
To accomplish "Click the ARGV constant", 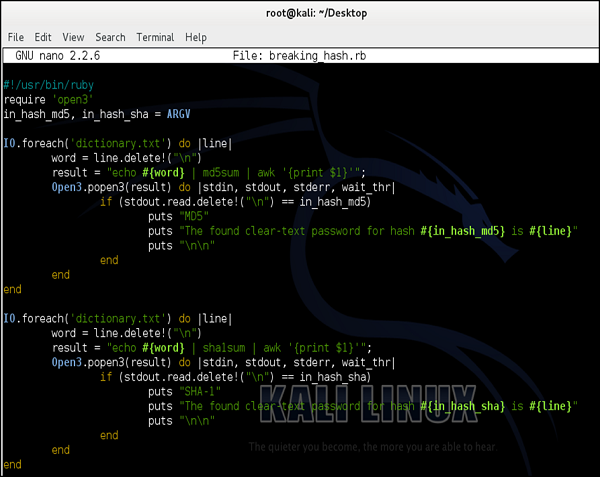I will pos(178,114).
